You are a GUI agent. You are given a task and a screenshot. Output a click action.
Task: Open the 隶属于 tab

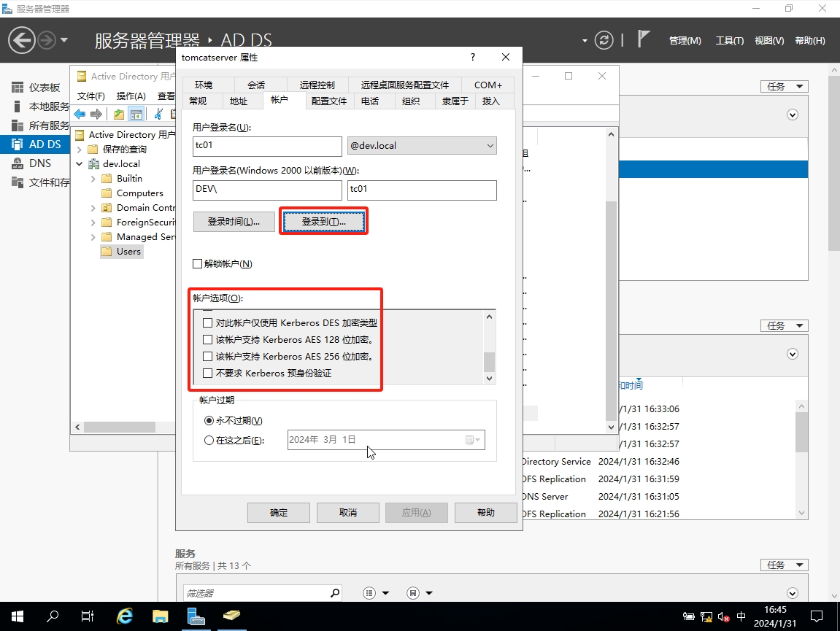coord(455,101)
